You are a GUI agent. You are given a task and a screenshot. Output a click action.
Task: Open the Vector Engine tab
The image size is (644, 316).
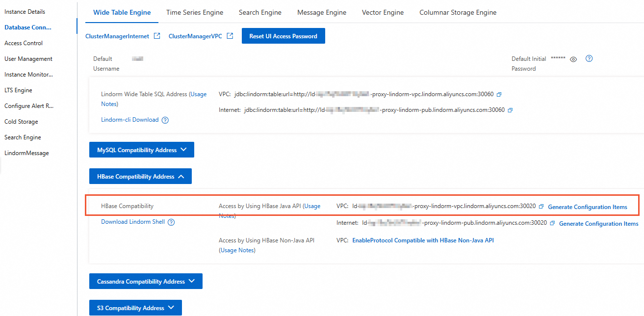pos(383,12)
